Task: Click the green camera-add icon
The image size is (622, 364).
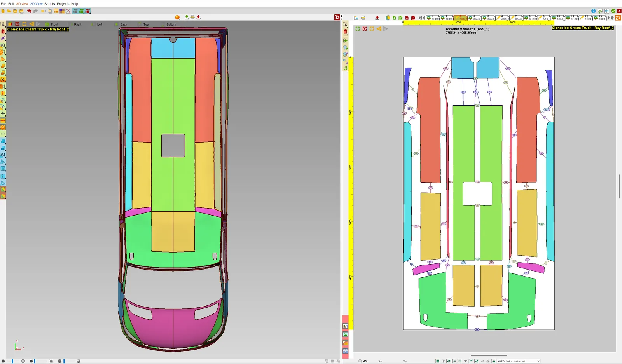Action: point(82,11)
